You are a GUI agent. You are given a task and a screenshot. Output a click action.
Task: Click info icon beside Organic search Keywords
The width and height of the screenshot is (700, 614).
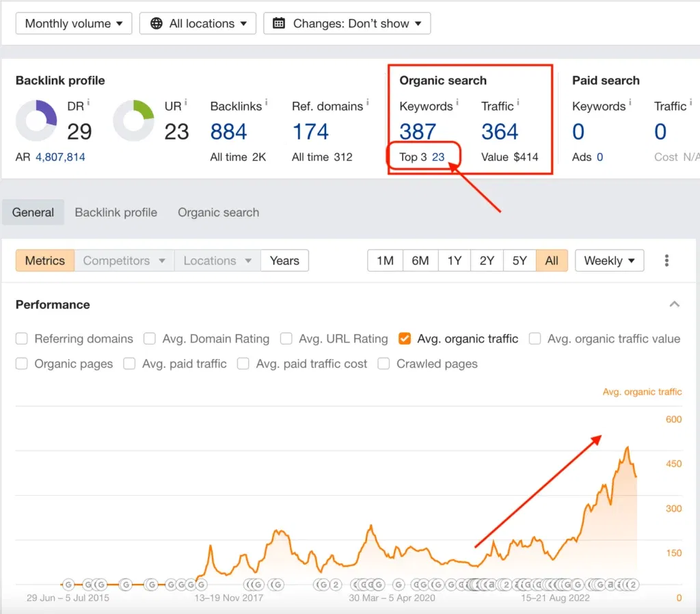(457, 103)
